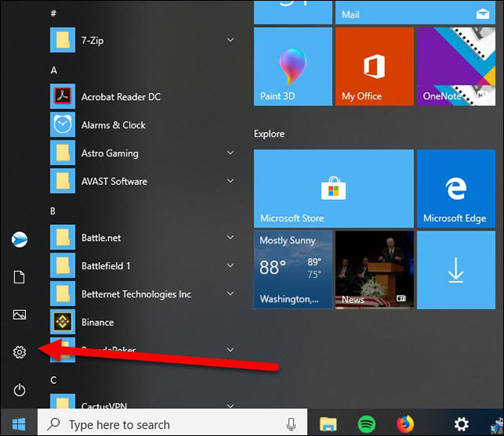The height and width of the screenshot is (436, 504).
Task: Open the News live tile
Action: (375, 270)
